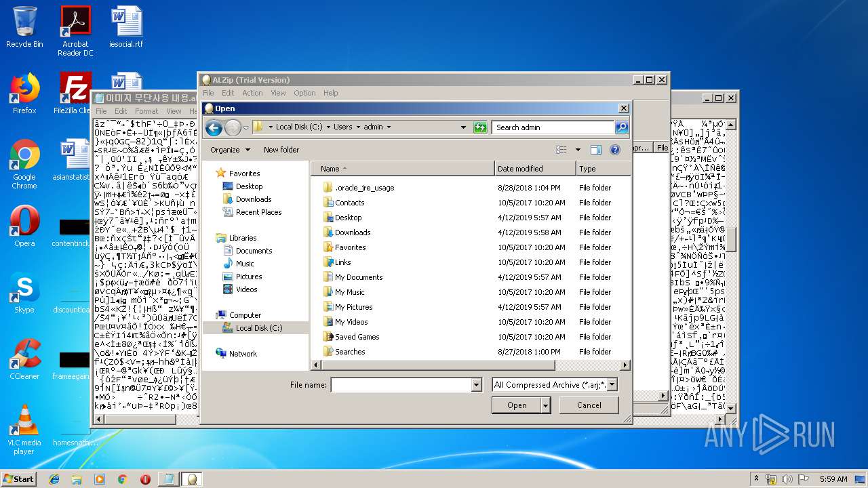Click the File name input field

(401, 385)
